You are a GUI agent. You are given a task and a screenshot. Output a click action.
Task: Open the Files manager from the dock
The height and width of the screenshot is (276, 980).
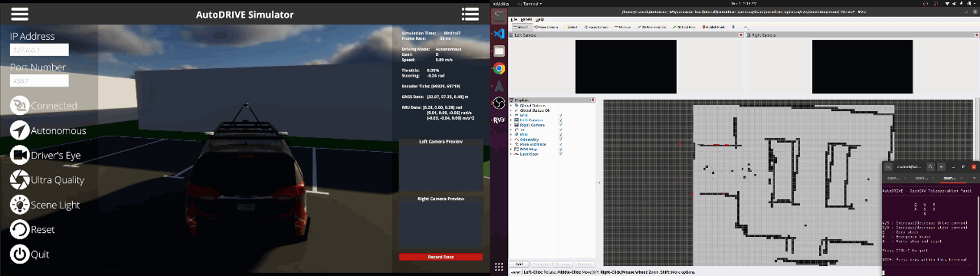pyautogui.click(x=499, y=51)
